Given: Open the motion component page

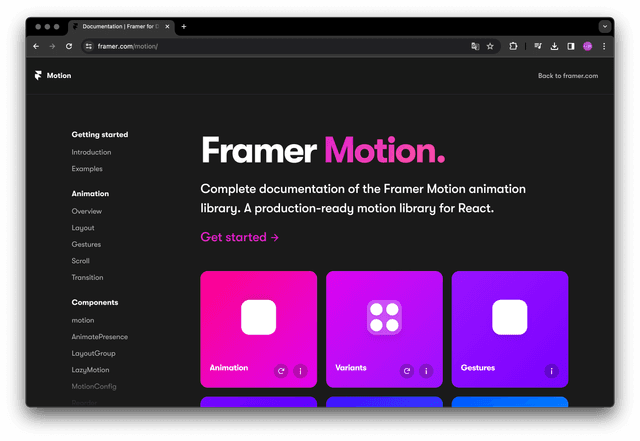Looking at the screenshot, I should point(83,320).
